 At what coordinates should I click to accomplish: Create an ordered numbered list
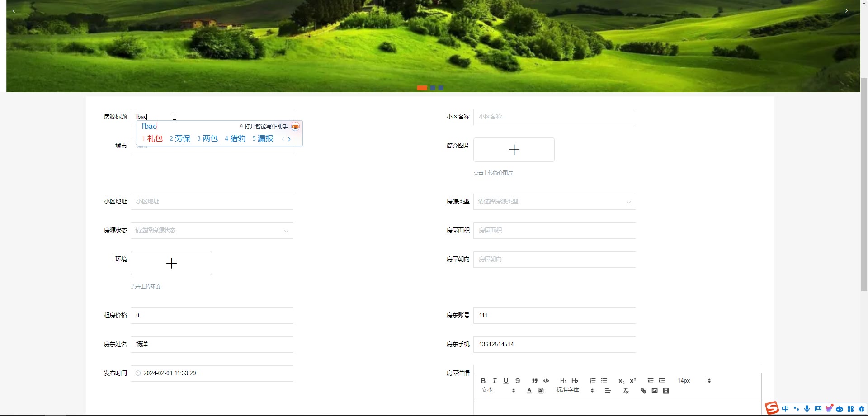593,381
